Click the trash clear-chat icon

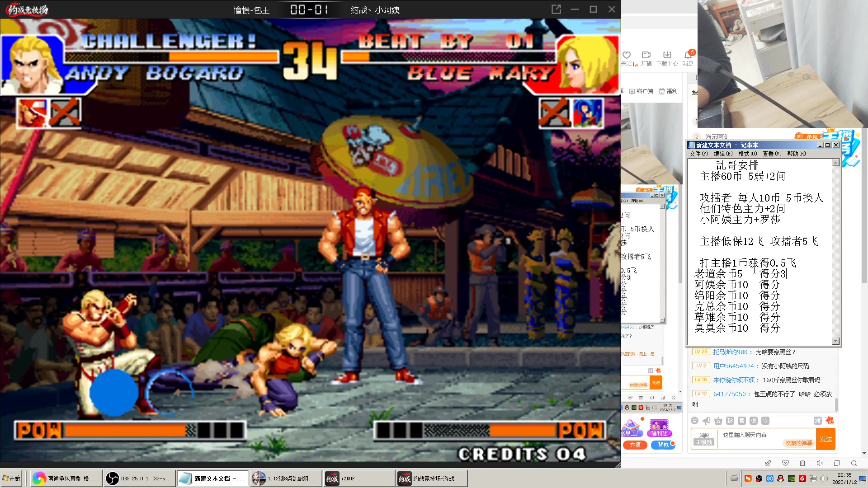(802, 463)
